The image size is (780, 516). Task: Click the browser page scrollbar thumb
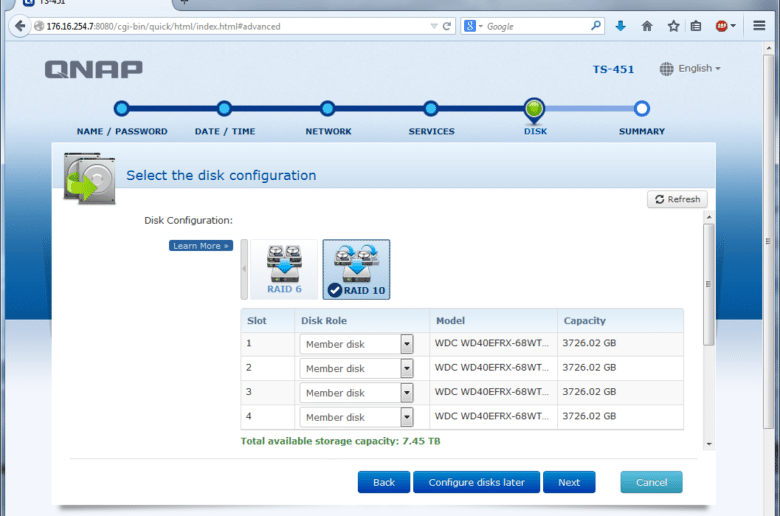point(769,242)
